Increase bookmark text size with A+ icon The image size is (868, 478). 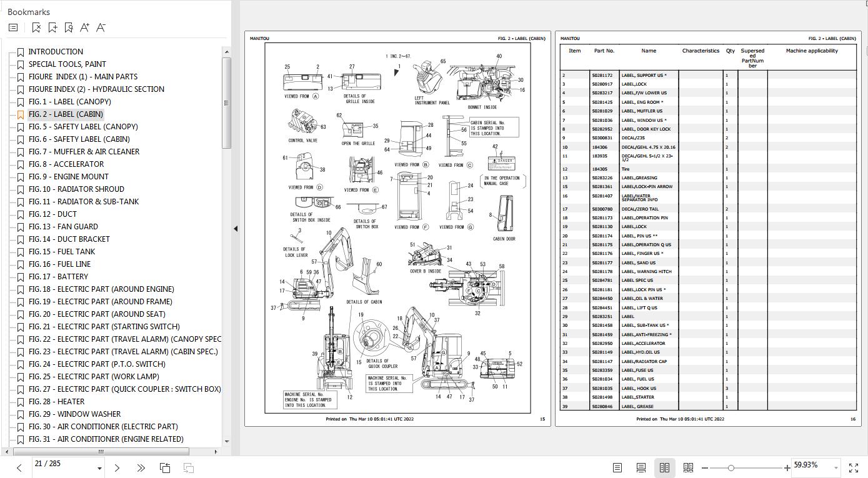click(x=85, y=27)
